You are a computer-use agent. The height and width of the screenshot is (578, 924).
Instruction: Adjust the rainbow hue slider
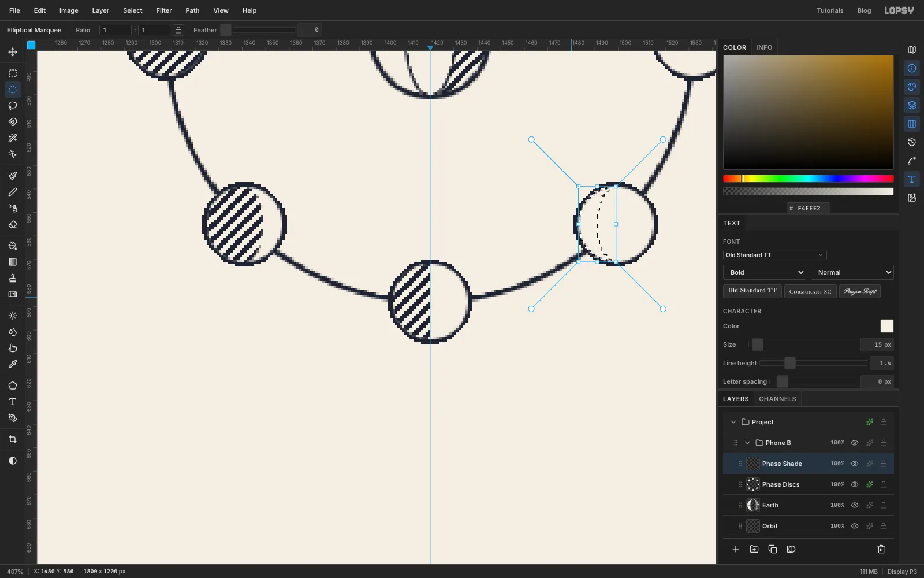(808, 179)
